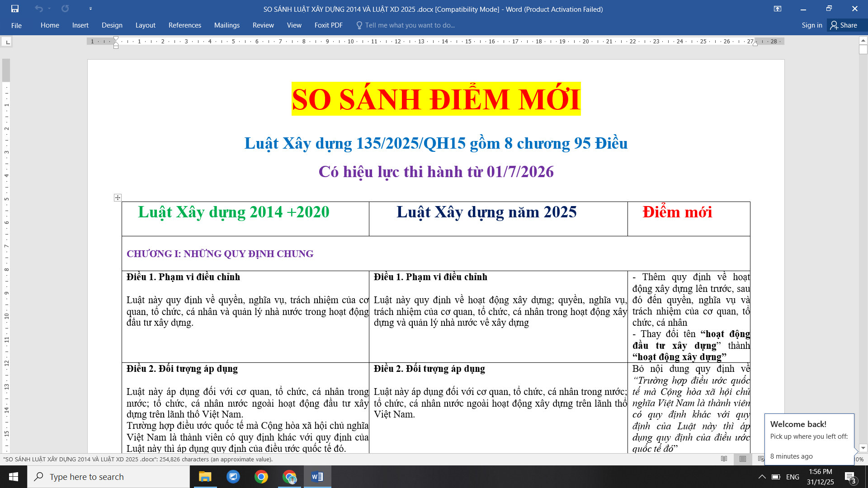Screen dimensions: 868x488
Task: Click the Repeat/Redo icon
Action: point(65,8)
